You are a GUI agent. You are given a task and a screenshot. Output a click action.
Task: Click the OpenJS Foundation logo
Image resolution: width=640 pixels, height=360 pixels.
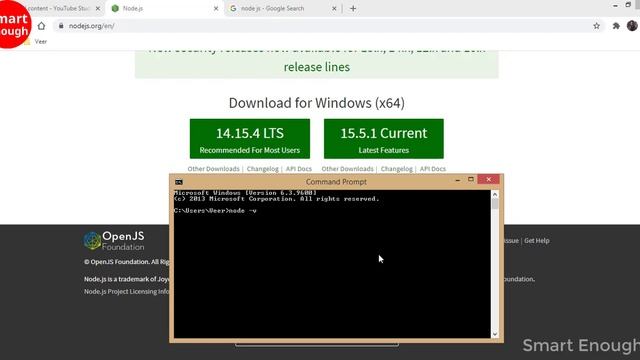(x=114, y=241)
